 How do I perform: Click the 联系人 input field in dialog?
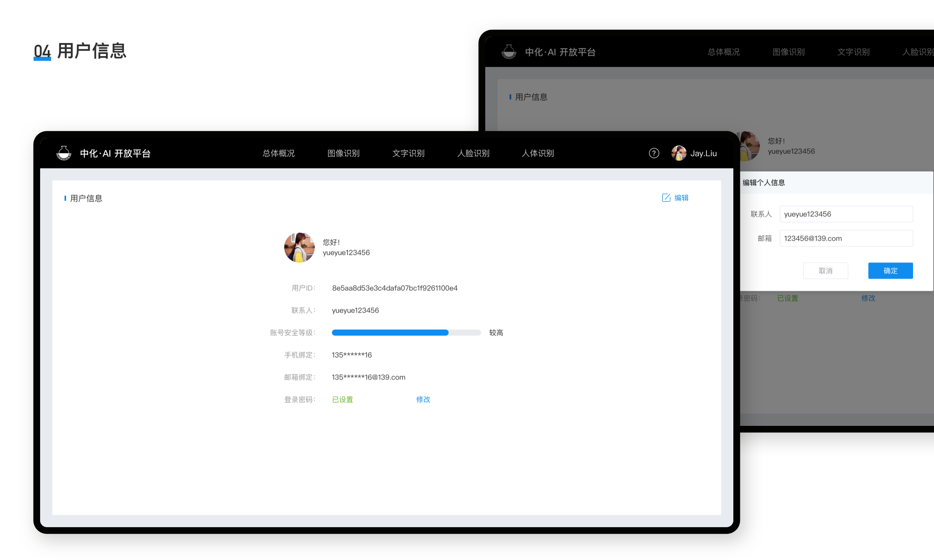846,214
